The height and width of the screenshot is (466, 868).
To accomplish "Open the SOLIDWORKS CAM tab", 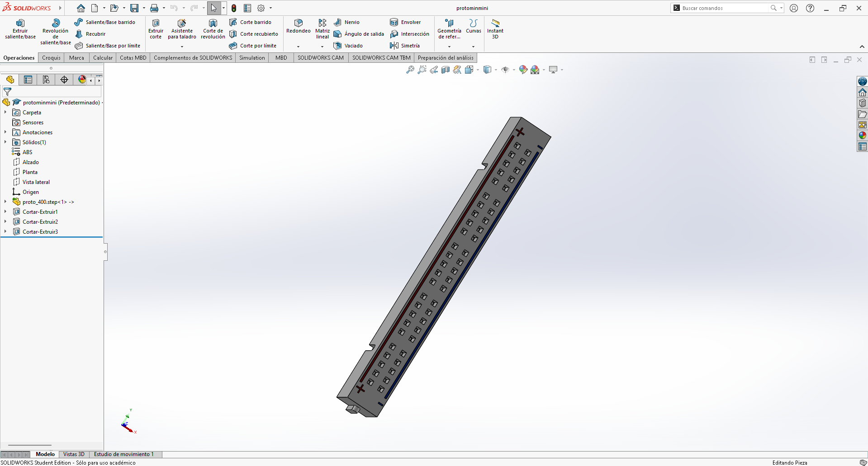I will tap(321, 58).
